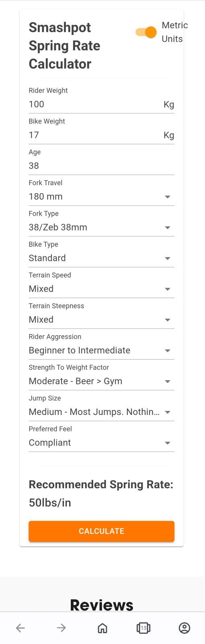The height and width of the screenshot is (644, 205).
Task: Open the Terrain Steepness dropdown
Action: coord(101,320)
